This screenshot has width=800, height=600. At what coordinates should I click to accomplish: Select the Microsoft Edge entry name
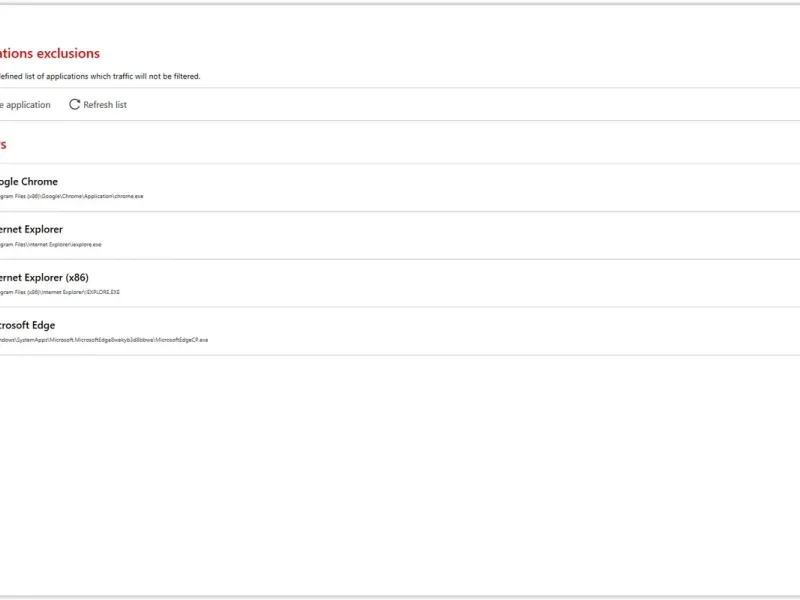(x=28, y=326)
